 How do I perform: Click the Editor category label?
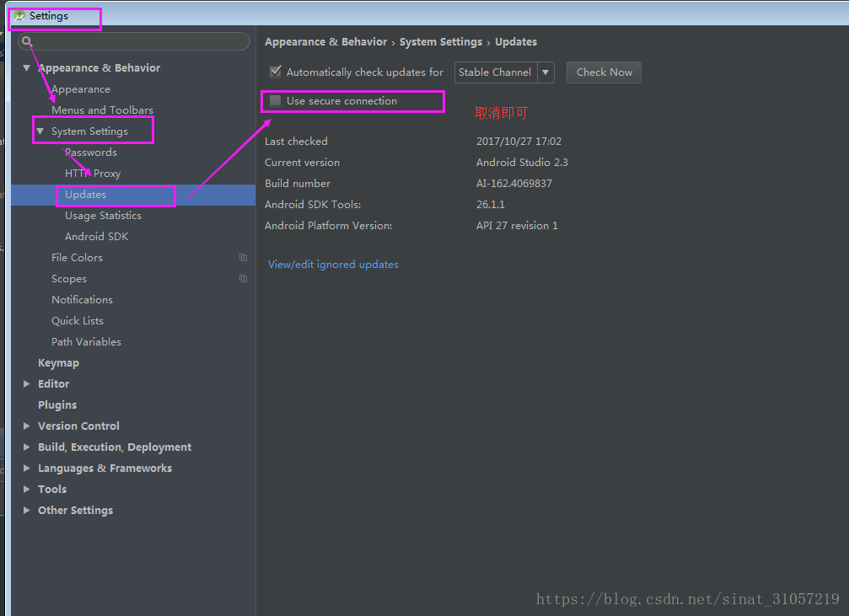(x=54, y=383)
